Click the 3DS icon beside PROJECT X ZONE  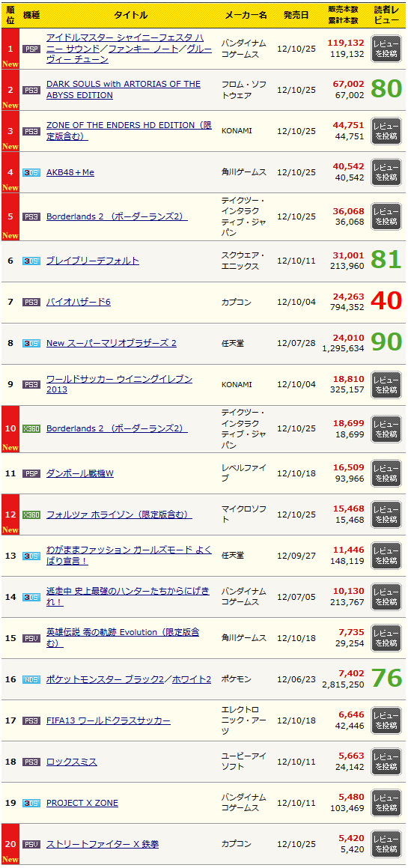(x=31, y=804)
